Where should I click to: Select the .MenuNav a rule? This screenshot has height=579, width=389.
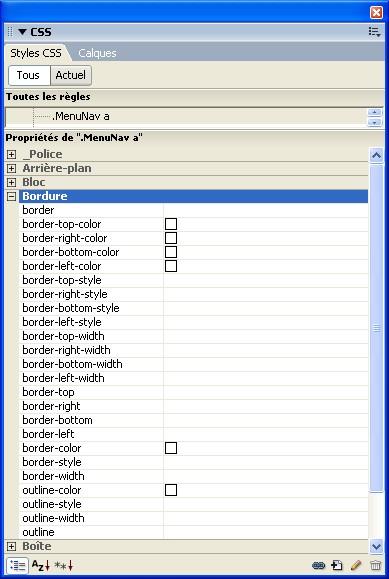click(81, 116)
